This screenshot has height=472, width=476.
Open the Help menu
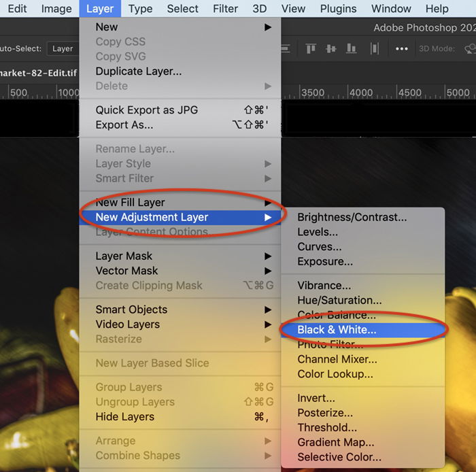tap(437, 9)
